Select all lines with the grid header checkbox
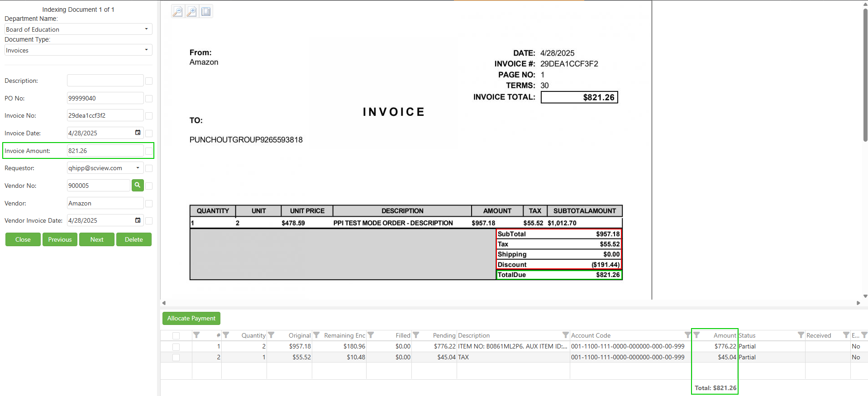The width and height of the screenshot is (868, 396). [x=176, y=336]
